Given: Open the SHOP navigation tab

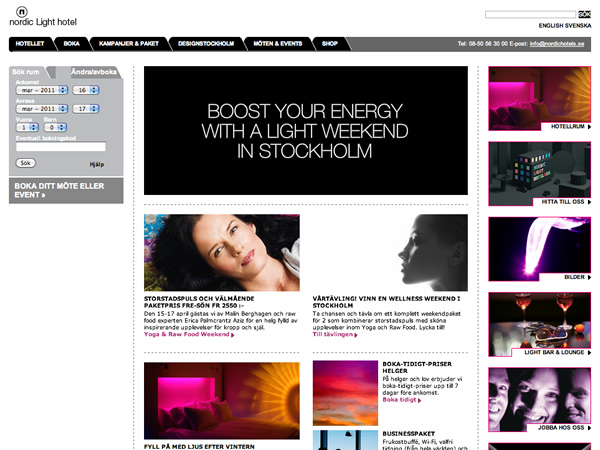Looking at the screenshot, I should [x=331, y=44].
